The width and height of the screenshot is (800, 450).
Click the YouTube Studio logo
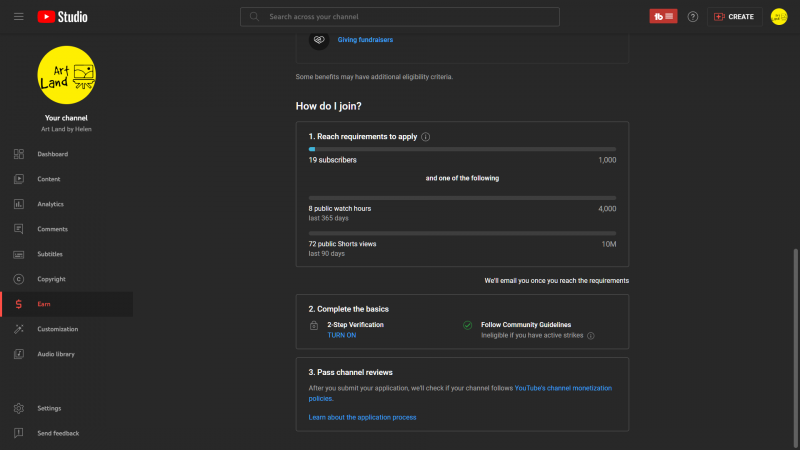(x=63, y=17)
